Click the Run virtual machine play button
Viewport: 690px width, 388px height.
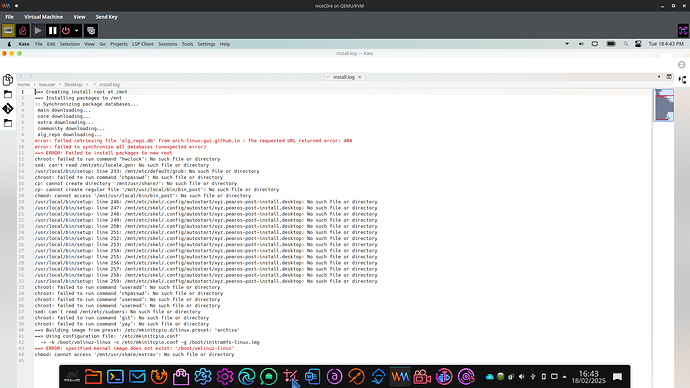tap(38, 31)
